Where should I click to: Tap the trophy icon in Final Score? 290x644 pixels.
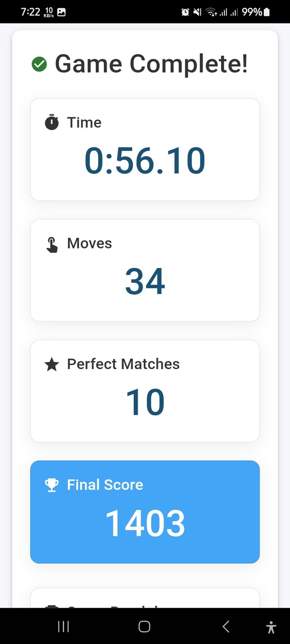(52, 485)
